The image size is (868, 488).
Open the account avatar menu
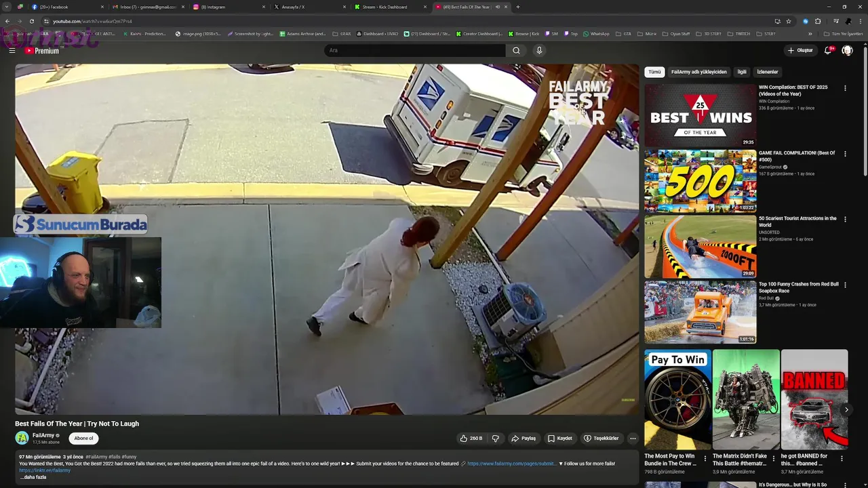[847, 50]
